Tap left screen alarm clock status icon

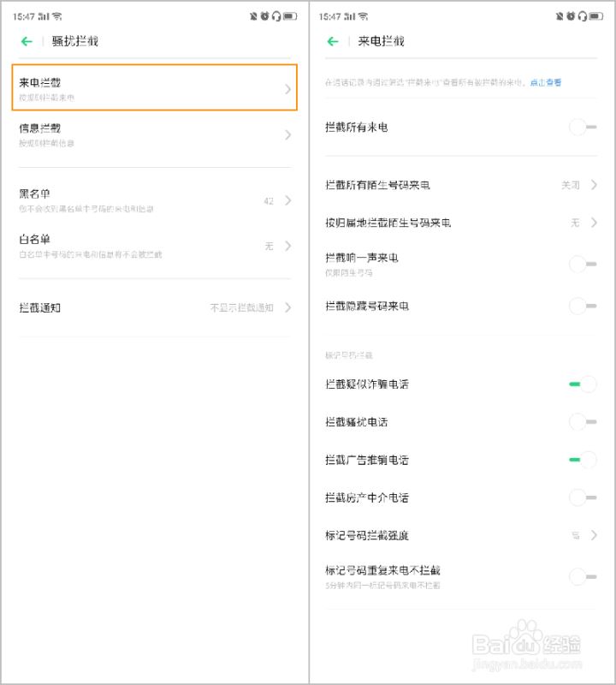pyautogui.click(x=264, y=16)
